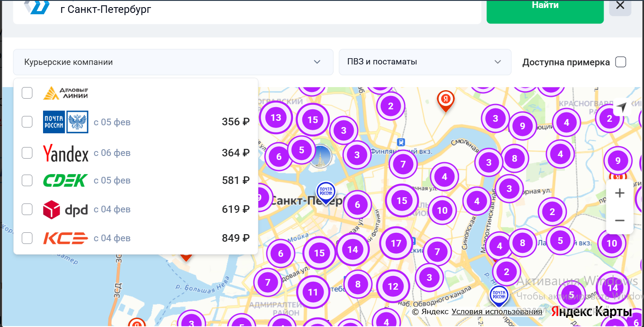
Task: Open the Условия использования link
Action: coord(497,311)
